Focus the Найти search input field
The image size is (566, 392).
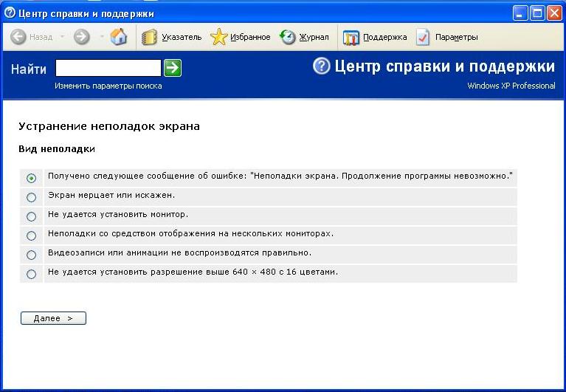(108, 68)
